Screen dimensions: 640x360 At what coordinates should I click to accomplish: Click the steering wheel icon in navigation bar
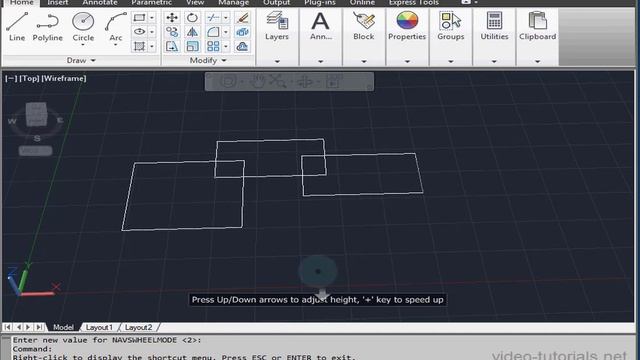pyautogui.click(x=228, y=82)
